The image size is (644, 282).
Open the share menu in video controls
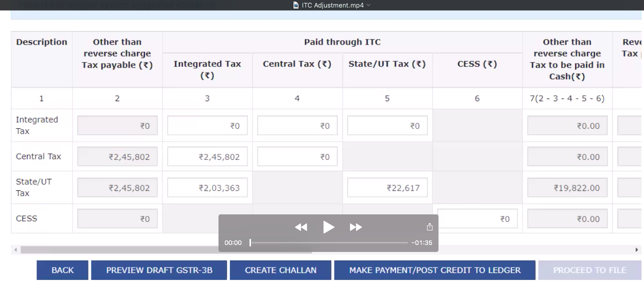[x=429, y=227]
